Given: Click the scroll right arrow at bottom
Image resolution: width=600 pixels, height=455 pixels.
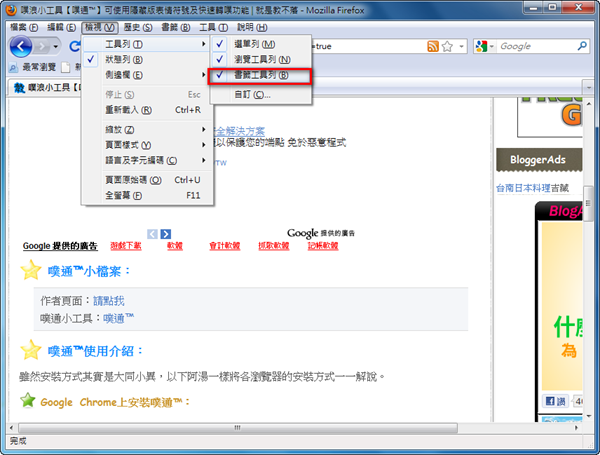Looking at the screenshot, I should coord(576,427).
